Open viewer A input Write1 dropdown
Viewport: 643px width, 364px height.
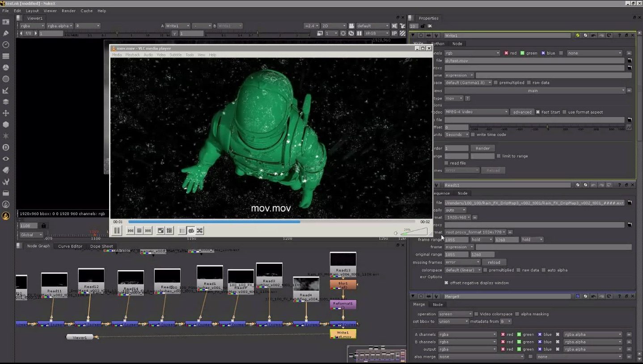[178, 25]
